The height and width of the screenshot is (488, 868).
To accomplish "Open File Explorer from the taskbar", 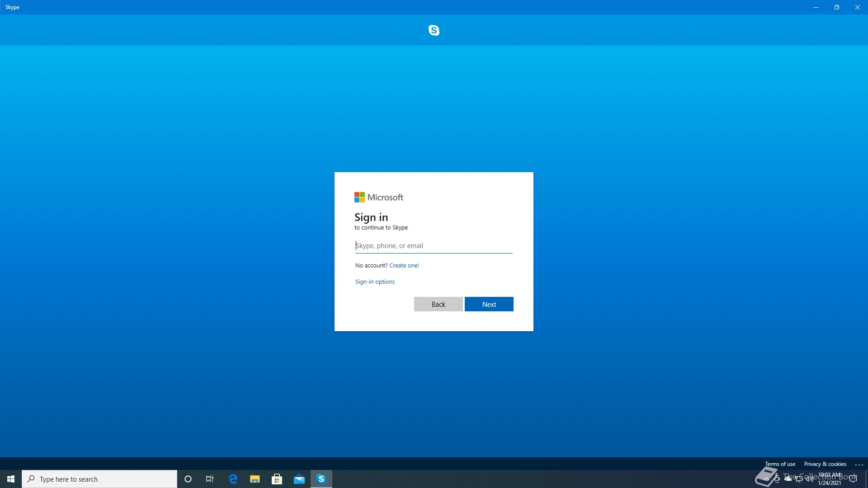I will coord(255,479).
